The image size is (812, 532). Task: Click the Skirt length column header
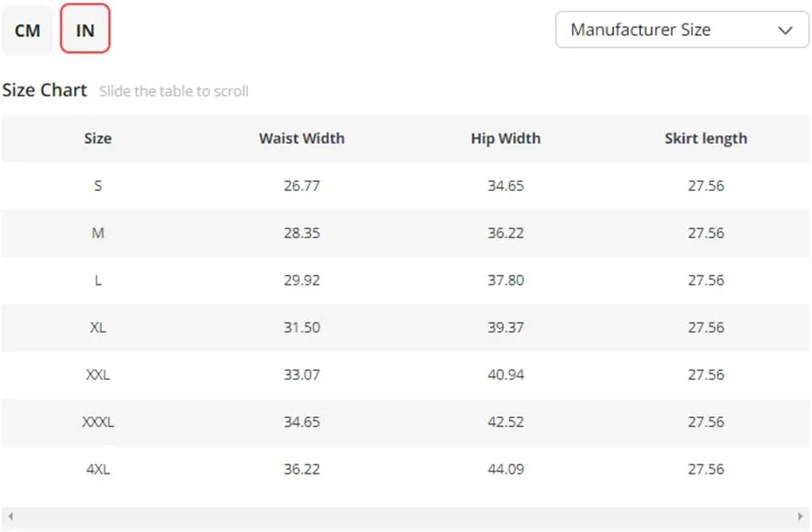point(706,139)
